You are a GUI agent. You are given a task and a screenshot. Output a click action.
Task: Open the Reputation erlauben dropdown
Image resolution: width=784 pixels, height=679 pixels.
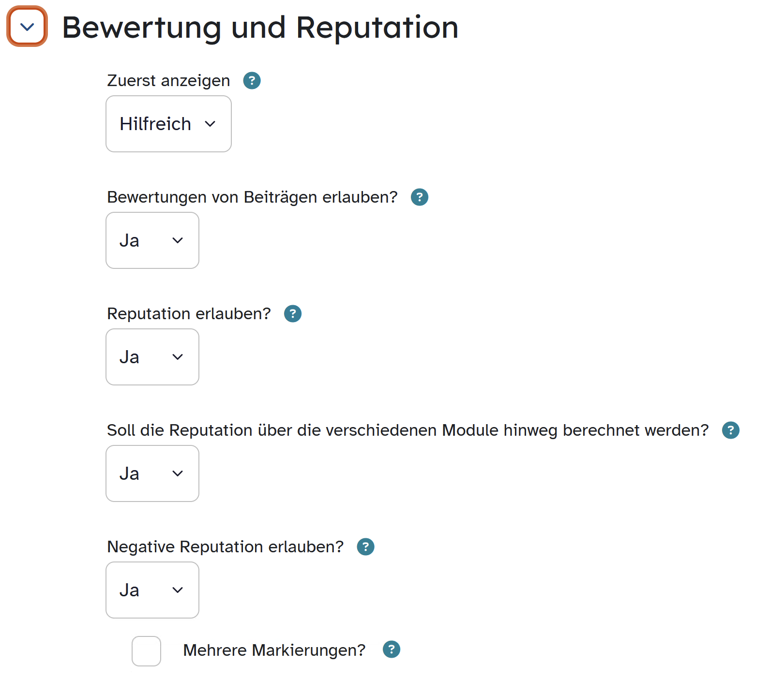tap(152, 357)
